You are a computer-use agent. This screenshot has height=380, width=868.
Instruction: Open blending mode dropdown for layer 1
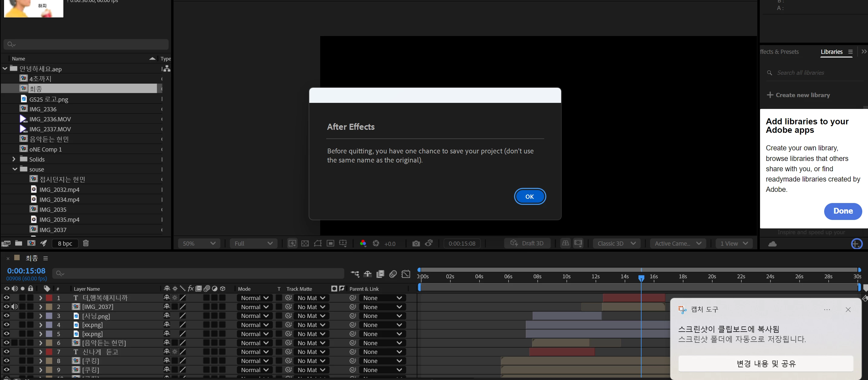tap(254, 298)
